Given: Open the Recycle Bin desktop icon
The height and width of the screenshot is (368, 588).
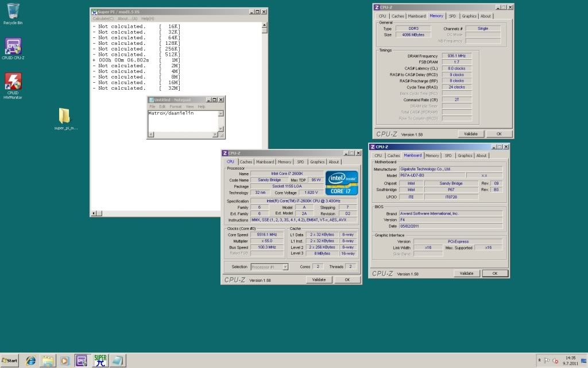Looking at the screenshot, I should click(x=13, y=11).
